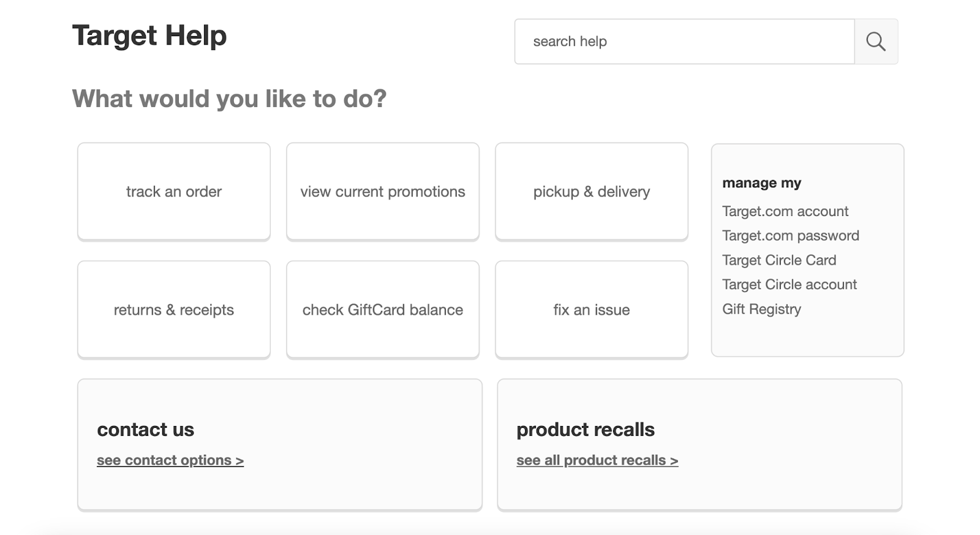Click What would you like to do heading

(x=230, y=98)
